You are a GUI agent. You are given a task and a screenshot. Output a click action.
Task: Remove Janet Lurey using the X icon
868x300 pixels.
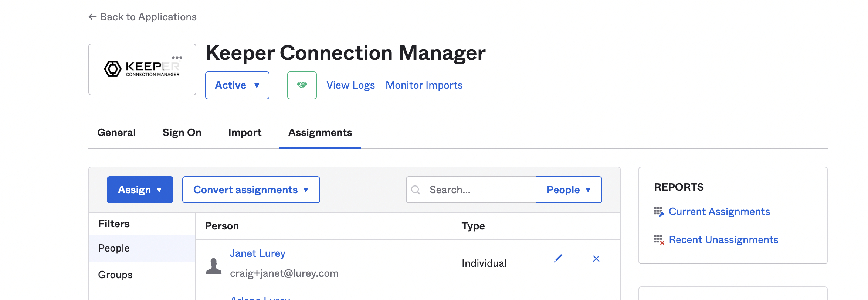pos(596,259)
